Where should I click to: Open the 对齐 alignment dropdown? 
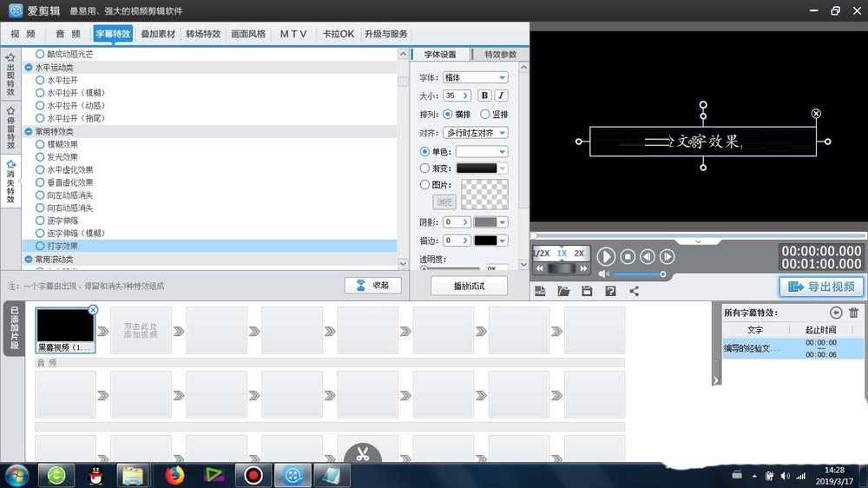click(x=475, y=133)
